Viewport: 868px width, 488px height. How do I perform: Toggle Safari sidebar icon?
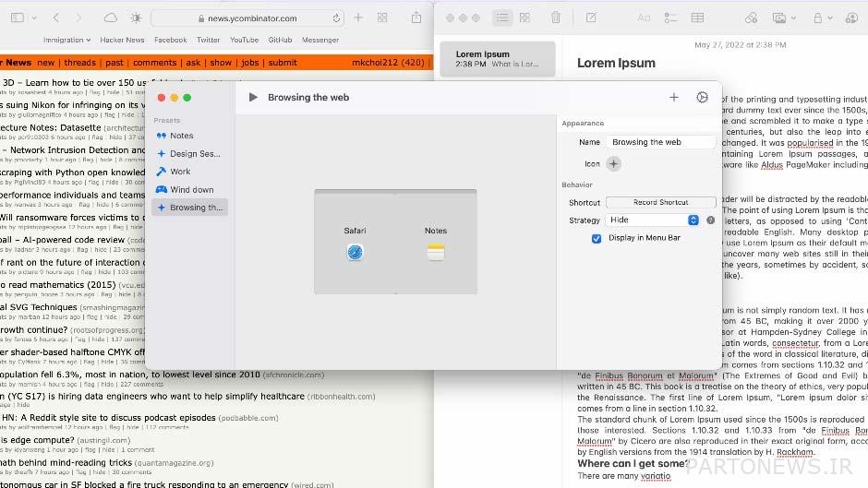[18, 18]
